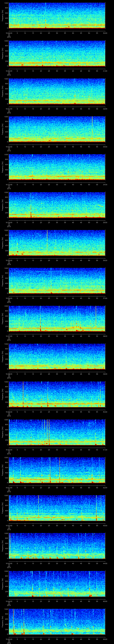Click the '16:41:00' start time label
Viewport: 114px width, 644px height.
(x=9, y=487)
